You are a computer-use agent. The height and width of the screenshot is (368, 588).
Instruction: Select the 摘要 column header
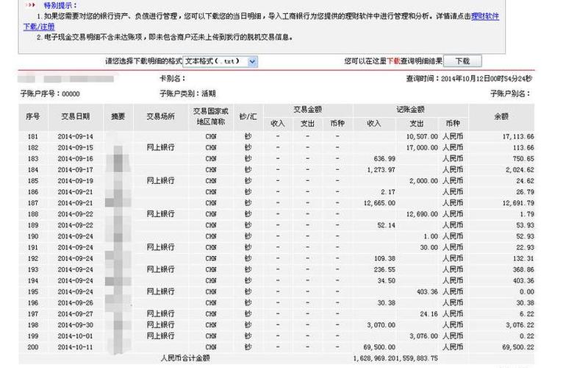coord(118,116)
